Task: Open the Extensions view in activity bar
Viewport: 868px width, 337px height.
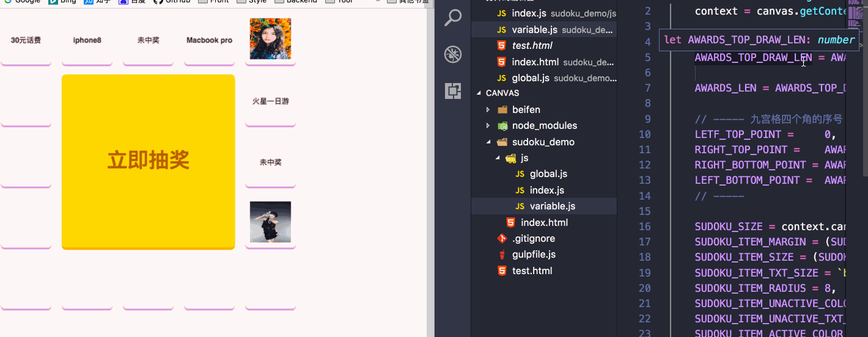Action: 452,91
